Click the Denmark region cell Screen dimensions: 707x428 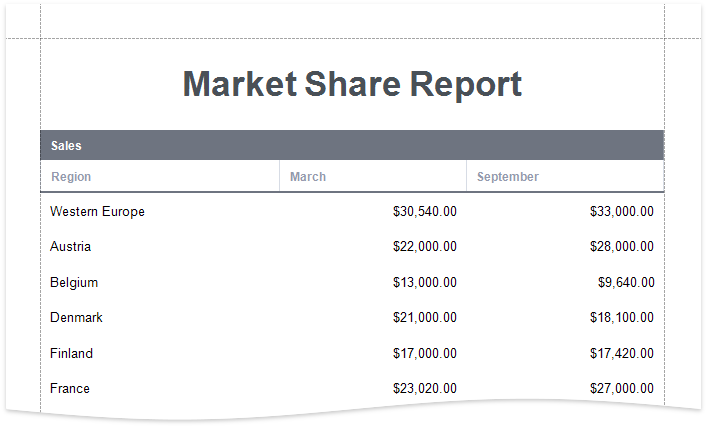pyautogui.click(x=76, y=318)
